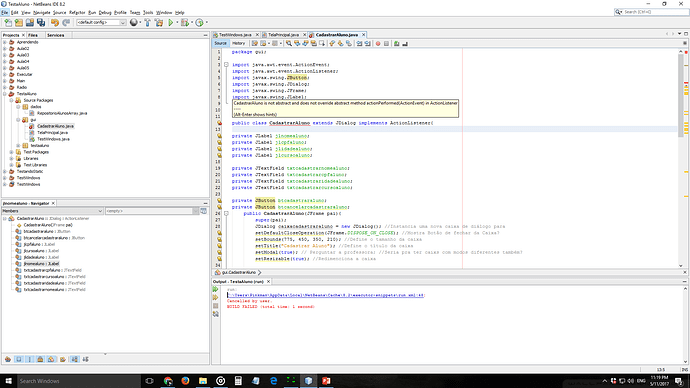Screen dimensions: 690x388
Task: Open the default config dropdown
Action: click(101, 22)
